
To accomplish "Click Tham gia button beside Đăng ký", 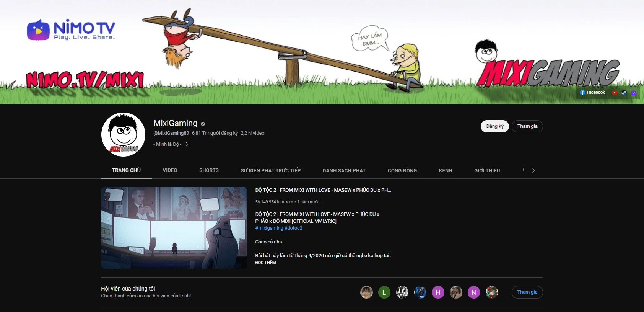I will tap(527, 126).
